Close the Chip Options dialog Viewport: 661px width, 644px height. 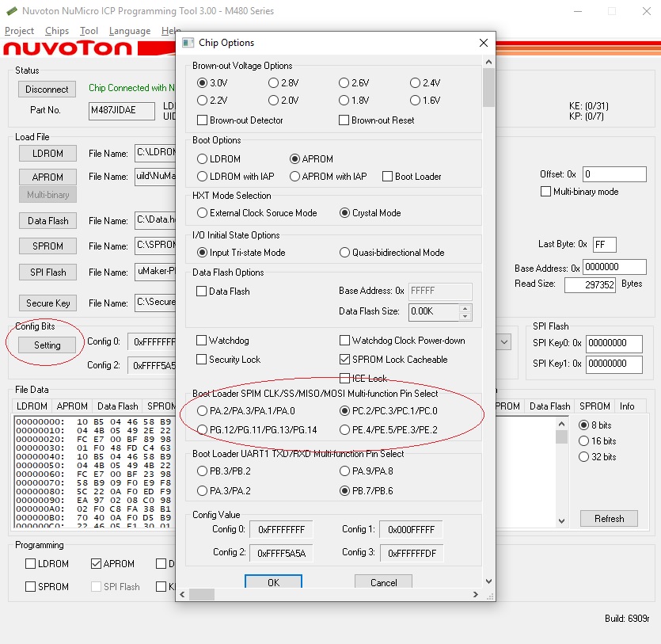[484, 43]
